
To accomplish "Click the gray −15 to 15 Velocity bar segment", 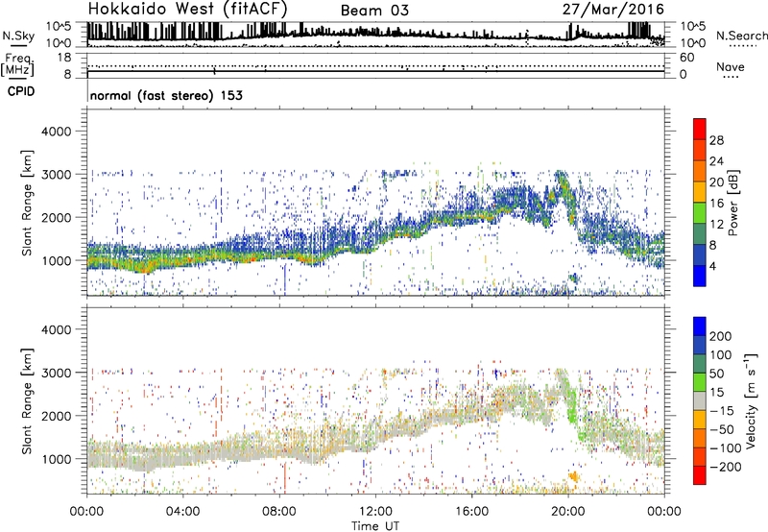I will 700,400.
